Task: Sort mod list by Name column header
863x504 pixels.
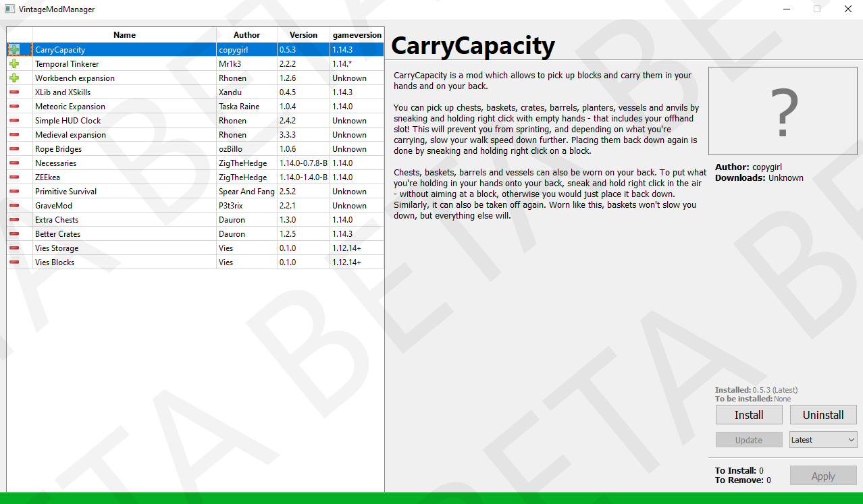Action: (124, 35)
